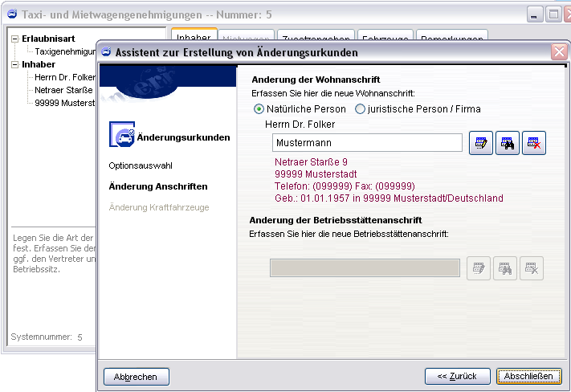Click the Änderungsurkunden car icon in sidebar
This screenshot has height=392, width=571.
click(121, 137)
